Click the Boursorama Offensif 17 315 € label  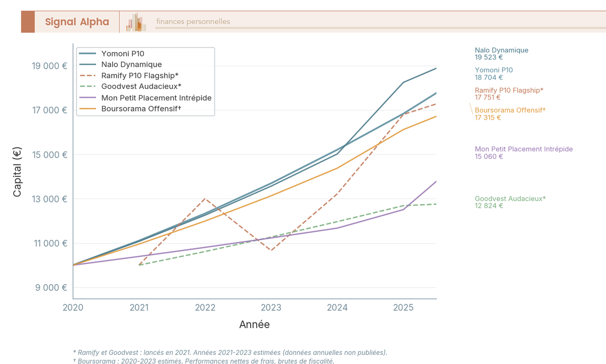pos(510,114)
